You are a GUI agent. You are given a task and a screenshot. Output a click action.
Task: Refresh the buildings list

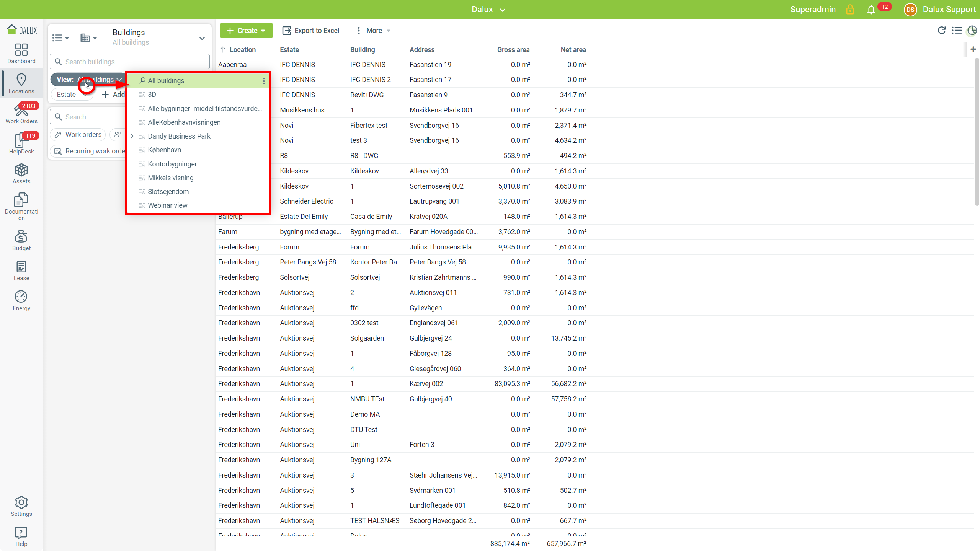(x=942, y=30)
